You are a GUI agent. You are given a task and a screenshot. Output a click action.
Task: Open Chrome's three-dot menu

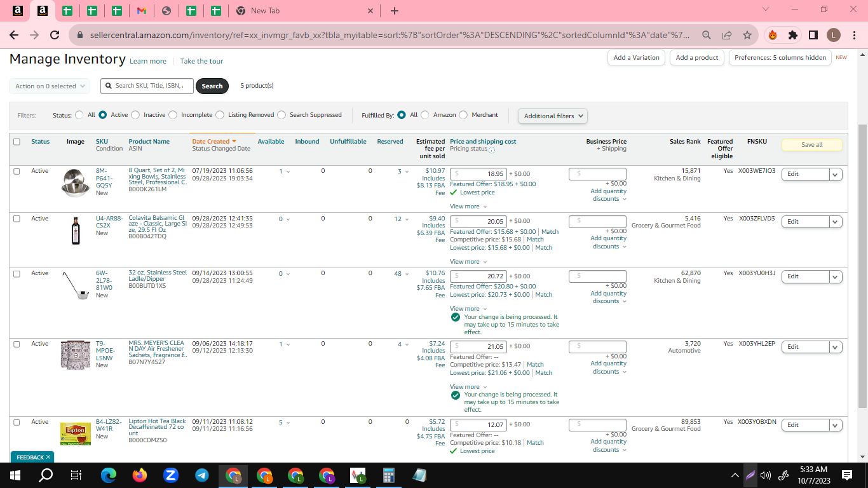point(854,35)
